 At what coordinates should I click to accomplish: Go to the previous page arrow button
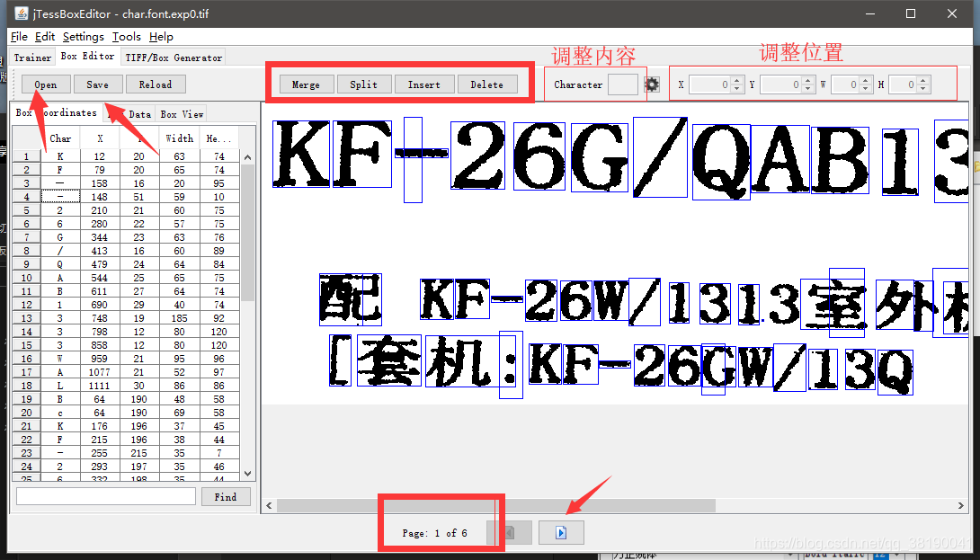pyautogui.click(x=510, y=532)
